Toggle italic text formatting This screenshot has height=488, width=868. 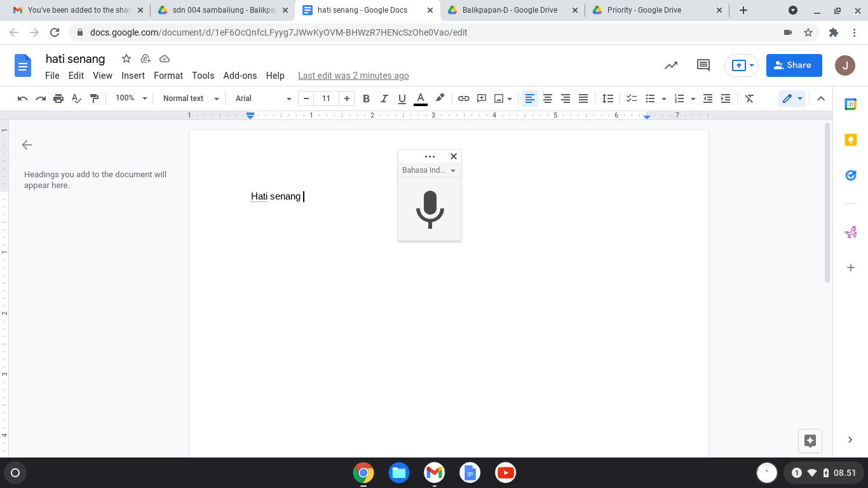pos(384,98)
